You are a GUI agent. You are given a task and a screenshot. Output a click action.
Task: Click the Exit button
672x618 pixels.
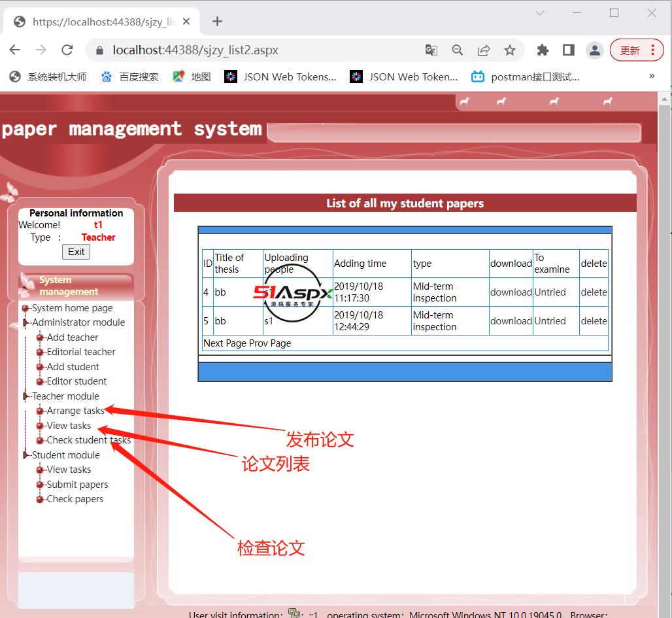pos(76,252)
